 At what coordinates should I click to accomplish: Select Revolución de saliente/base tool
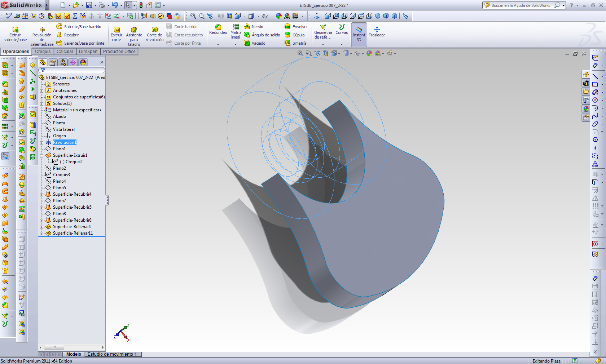pos(42,36)
